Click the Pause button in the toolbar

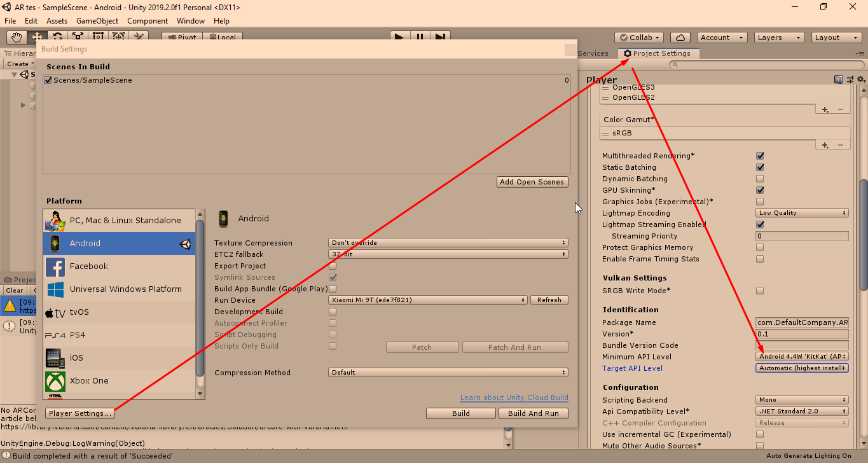[420, 38]
